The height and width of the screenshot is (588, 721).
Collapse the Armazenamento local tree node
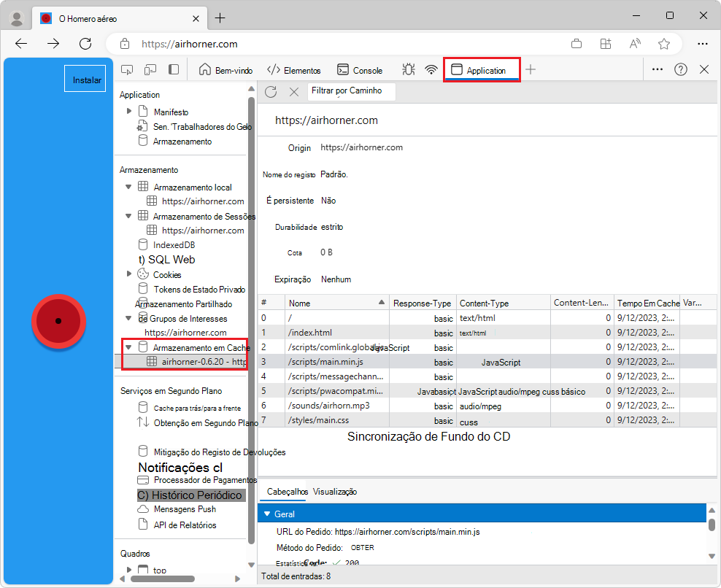128,187
